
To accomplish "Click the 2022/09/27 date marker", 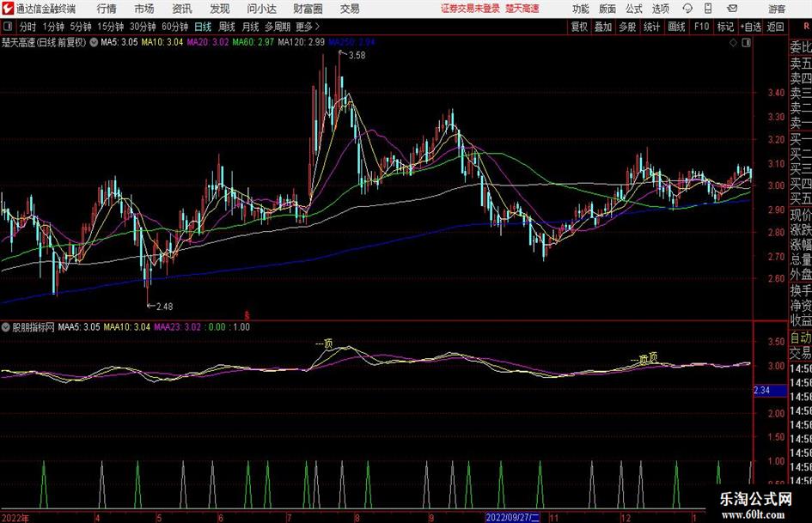I will pyautogui.click(x=513, y=517).
